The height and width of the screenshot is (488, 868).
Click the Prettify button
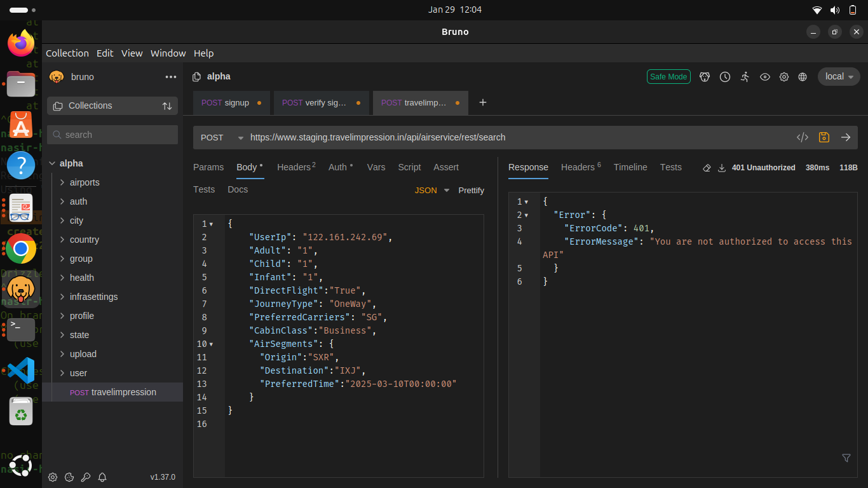(471, 190)
